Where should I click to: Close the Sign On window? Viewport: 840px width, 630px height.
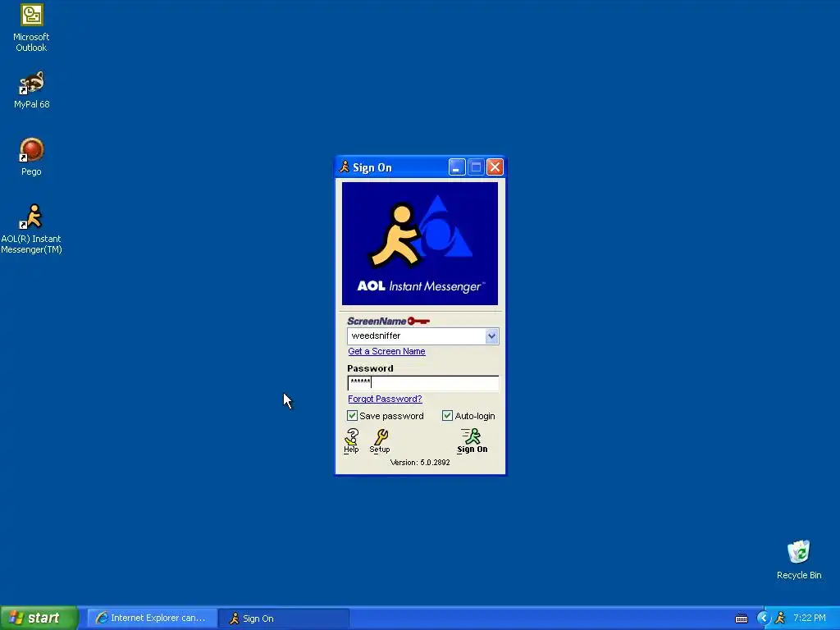pyautogui.click(x=495, y=167)
